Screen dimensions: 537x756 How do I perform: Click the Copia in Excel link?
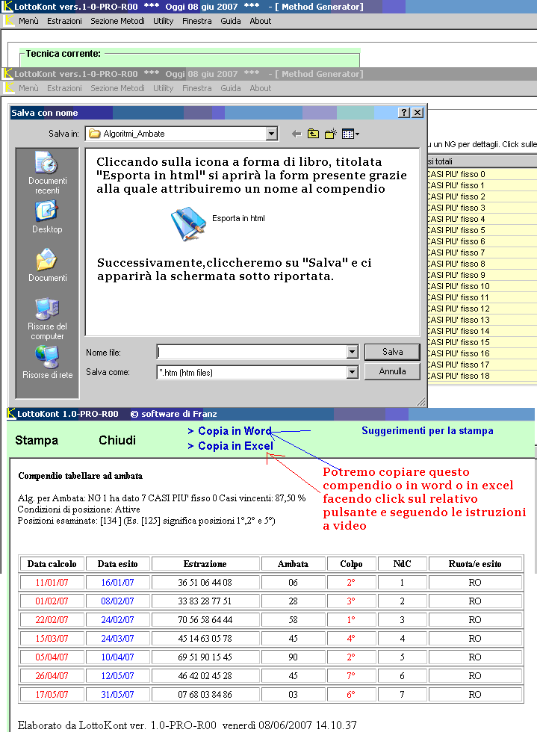[x=231, y=446]
